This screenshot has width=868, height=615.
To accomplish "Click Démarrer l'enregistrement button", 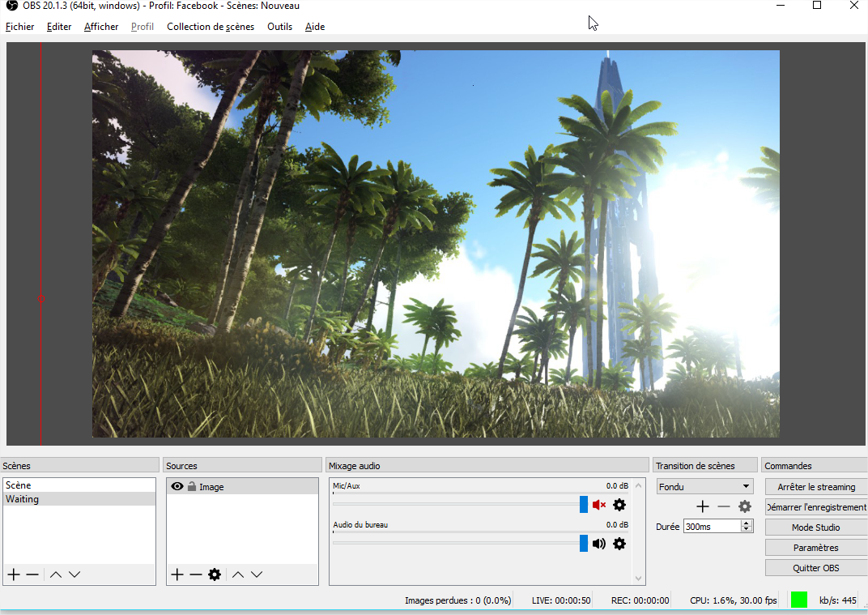I will tap(816, 507).
